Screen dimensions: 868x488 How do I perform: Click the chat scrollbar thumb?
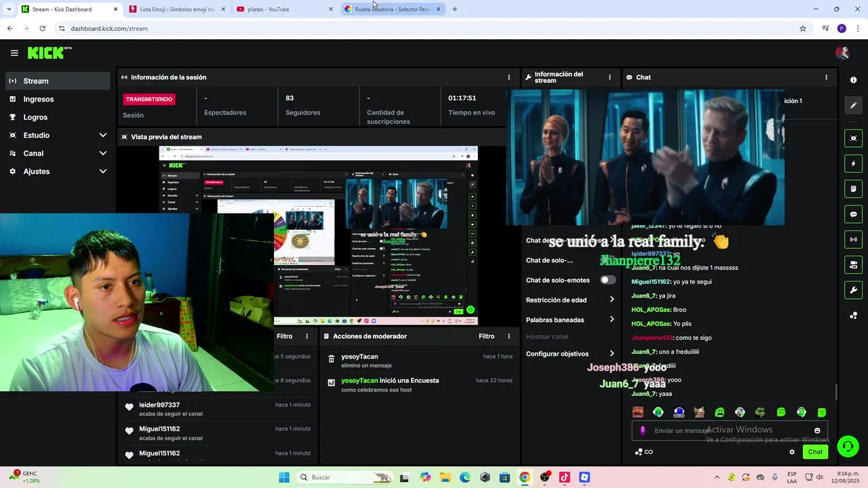[836, 392]
